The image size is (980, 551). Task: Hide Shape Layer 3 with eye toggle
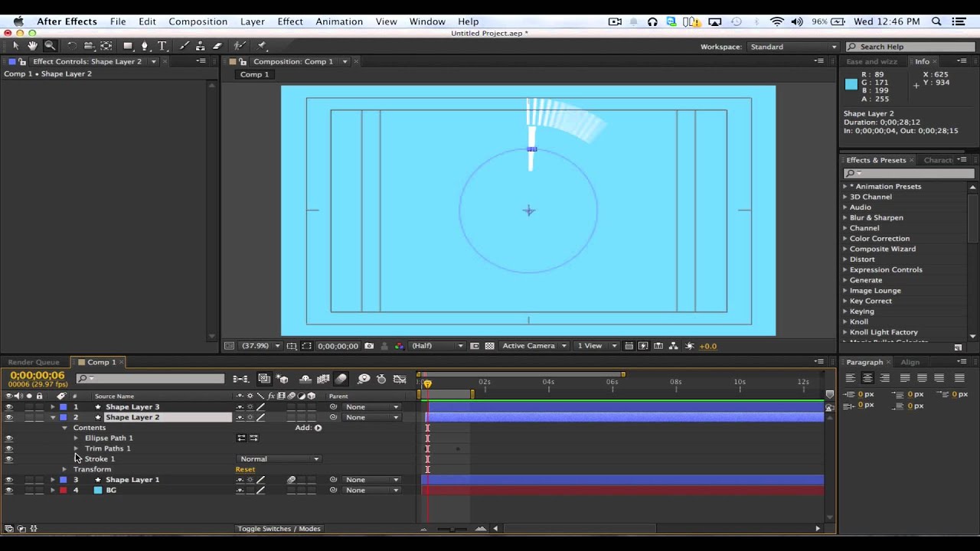9,407
